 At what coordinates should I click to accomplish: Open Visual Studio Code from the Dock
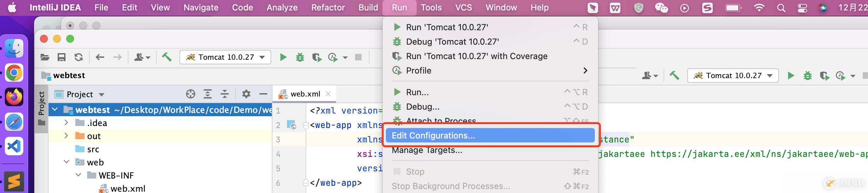[x=14, y=146]
